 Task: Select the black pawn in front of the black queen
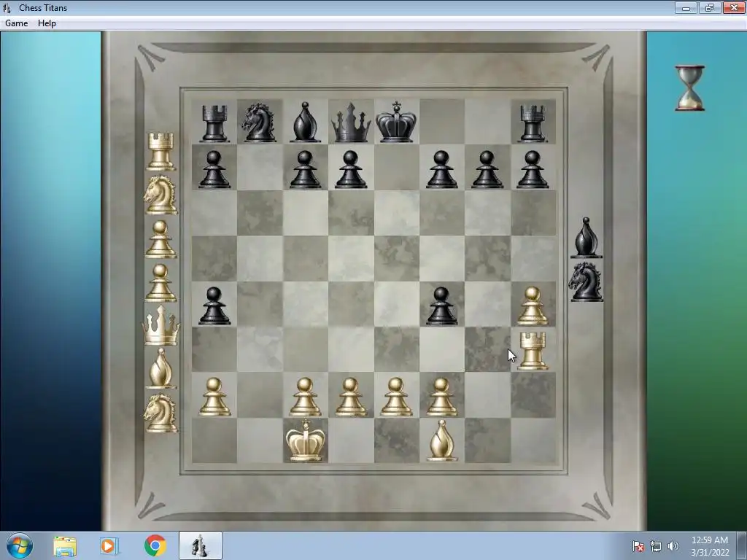(351, 169)
